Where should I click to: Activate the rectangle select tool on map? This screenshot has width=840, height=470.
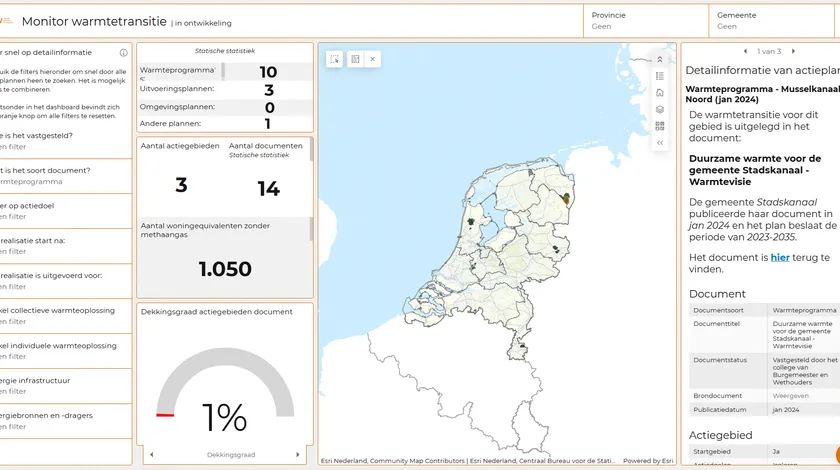[x=334, y=59]
